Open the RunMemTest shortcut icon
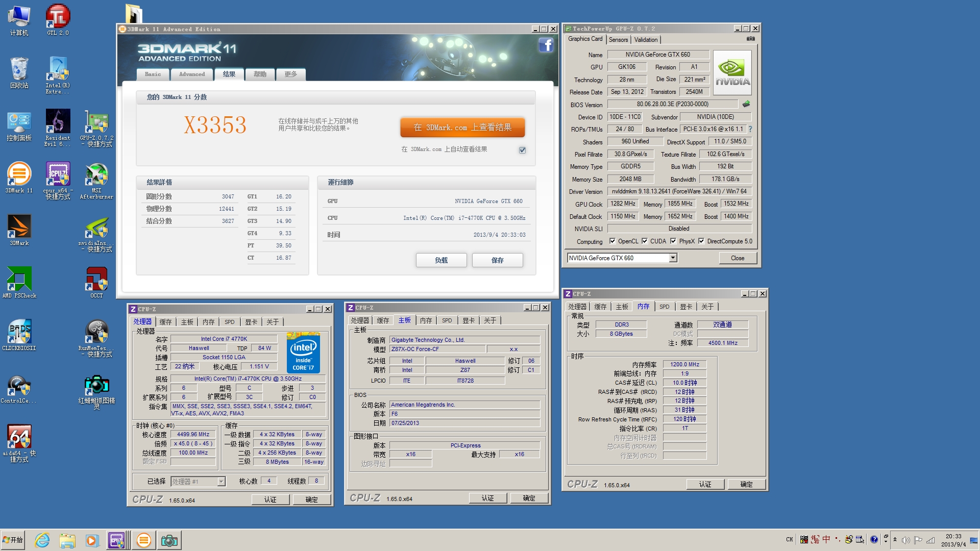The image size is (980, 551). tap(96, 338)
